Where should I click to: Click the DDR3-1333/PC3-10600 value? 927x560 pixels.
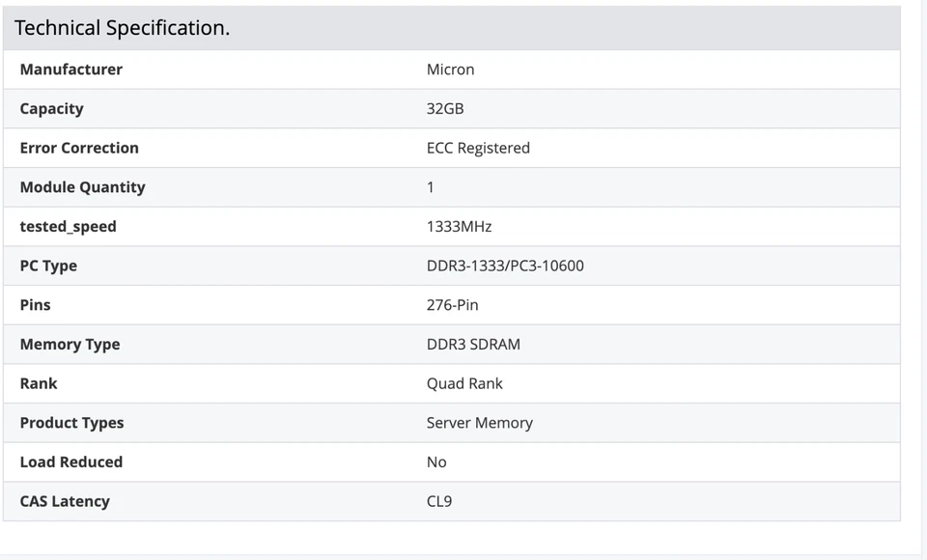[x=506, y=266]
